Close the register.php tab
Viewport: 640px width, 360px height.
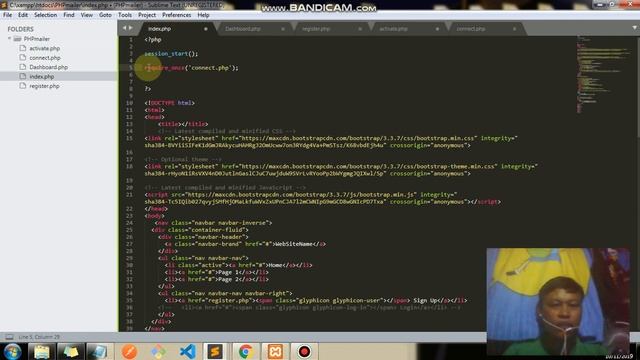point(360,29)
